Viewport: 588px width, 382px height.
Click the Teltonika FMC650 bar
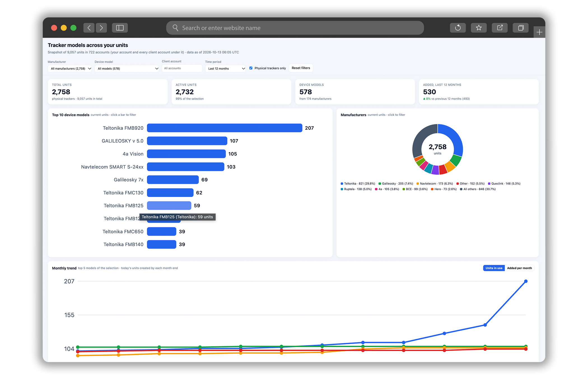(162, 231)
